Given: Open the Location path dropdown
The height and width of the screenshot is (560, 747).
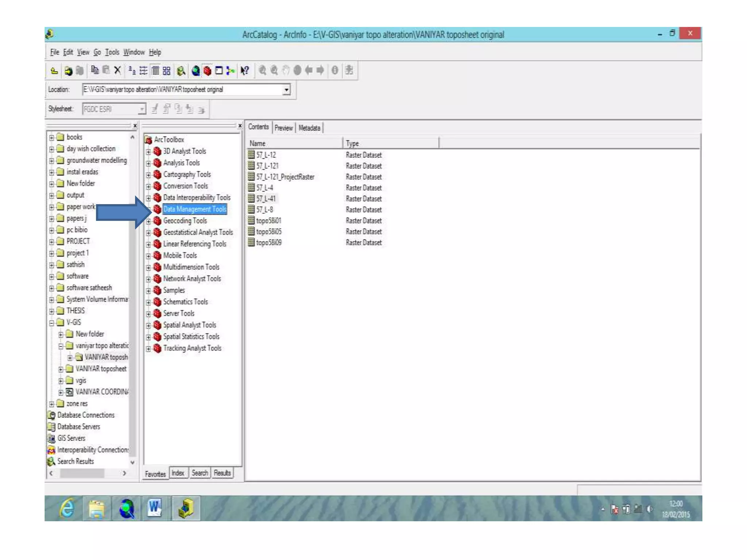Looking at the screenshot, I should [286, 89].
